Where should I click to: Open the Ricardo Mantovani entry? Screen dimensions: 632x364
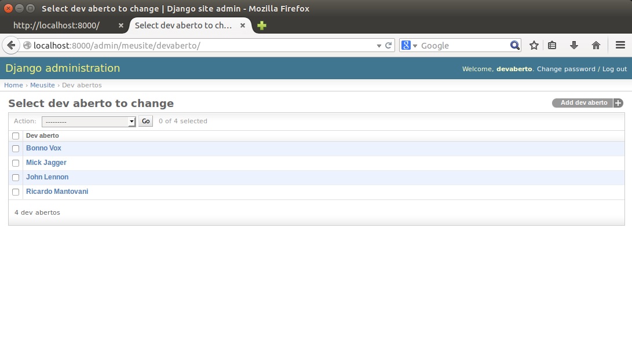[57, 192]
